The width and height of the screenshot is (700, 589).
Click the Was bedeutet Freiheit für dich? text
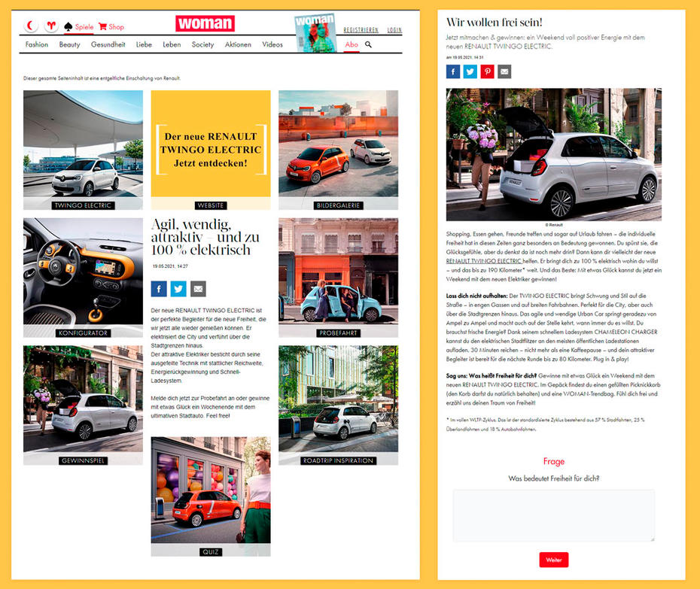553,478
